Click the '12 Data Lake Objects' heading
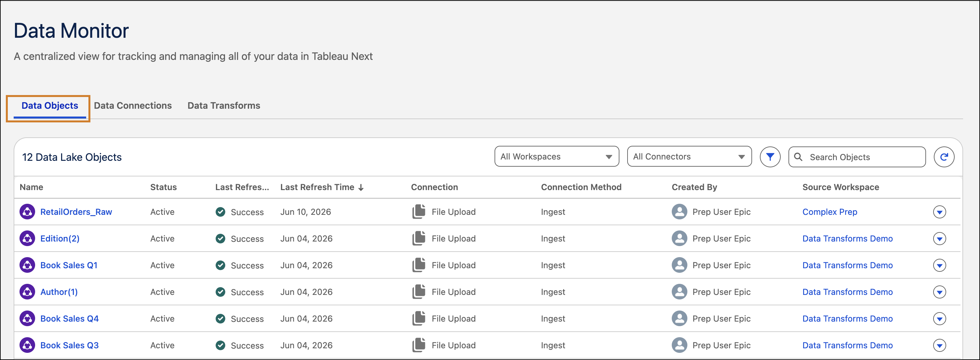 click(x=72, y=157)
